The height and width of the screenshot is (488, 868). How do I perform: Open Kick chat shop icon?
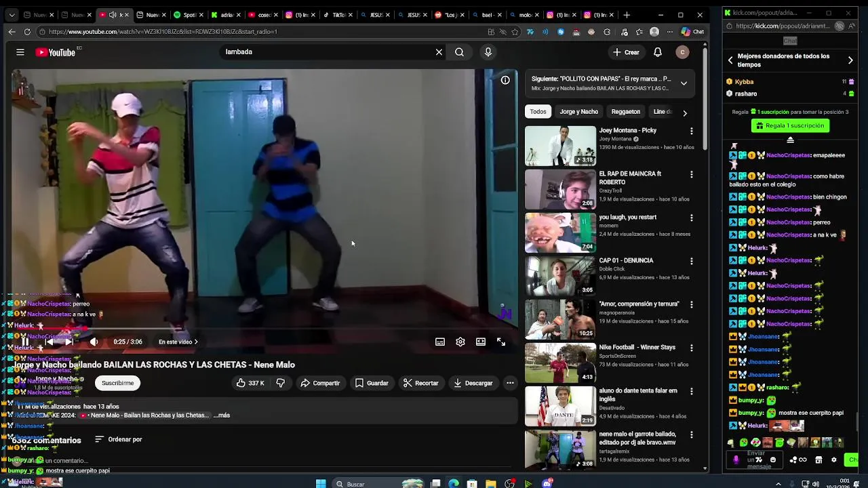pos(818,460)
